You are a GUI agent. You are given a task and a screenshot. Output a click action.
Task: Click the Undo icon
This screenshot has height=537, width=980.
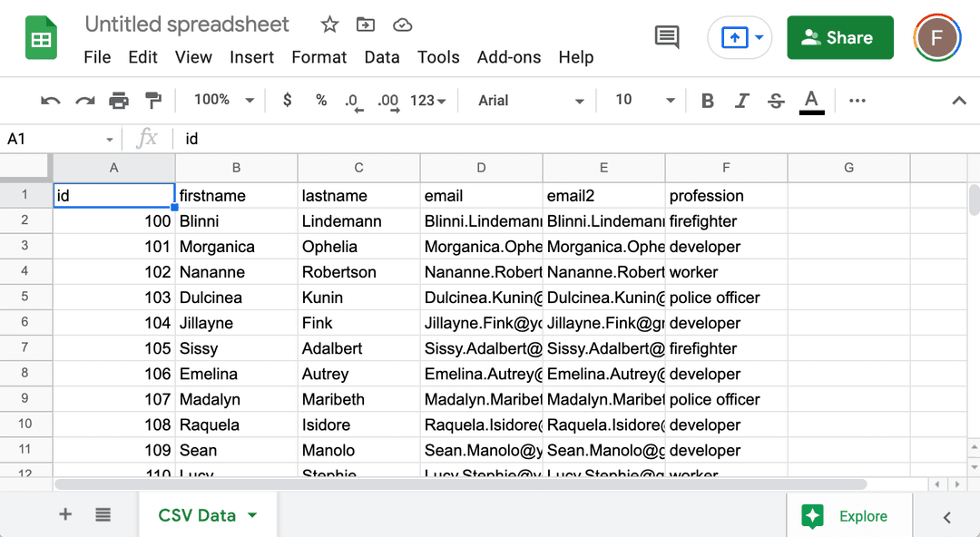point(50,100)
